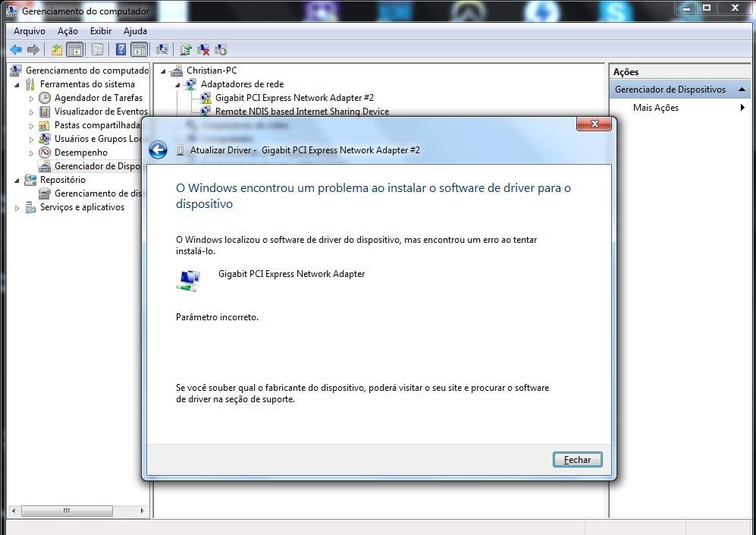Select Serviços e aplicativos node
The width and height of the screenshot is (756, 535).
(x=82, y=207)
